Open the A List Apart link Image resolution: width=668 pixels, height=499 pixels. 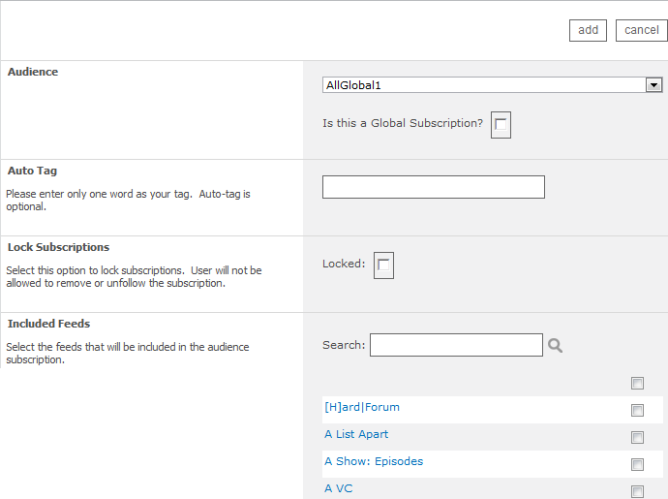pyautogui.click(x=356, y=434)
